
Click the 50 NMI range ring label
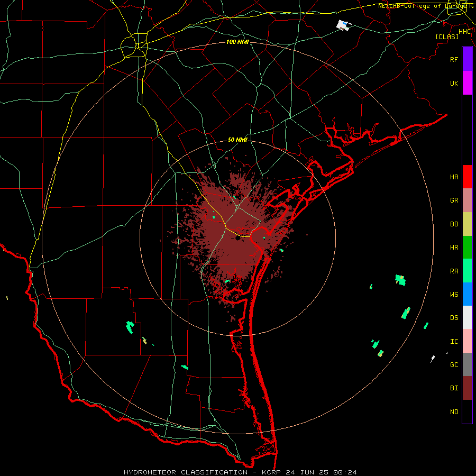tap(237, 140)
